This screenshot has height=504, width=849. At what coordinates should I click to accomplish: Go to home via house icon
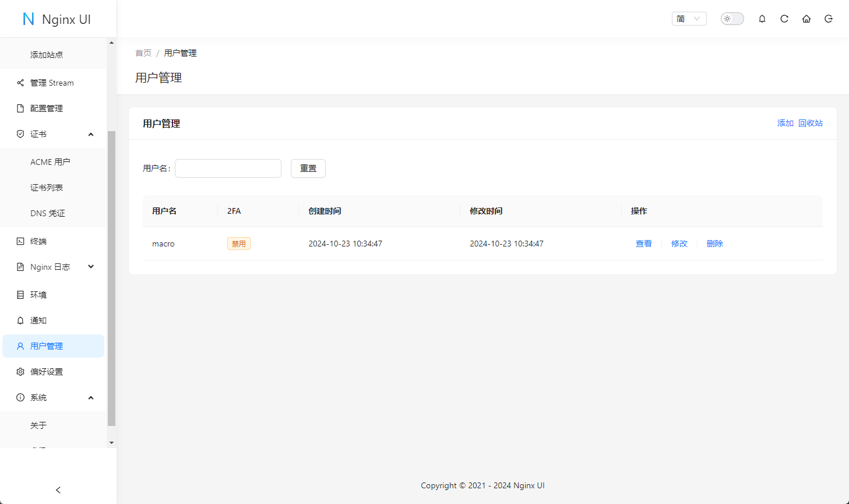(x=806, y=19)
